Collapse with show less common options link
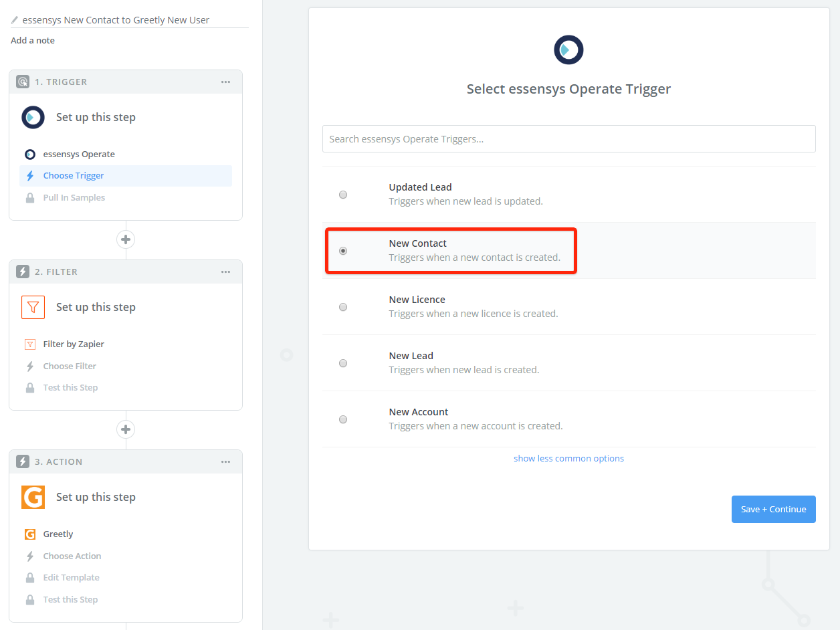 [568, 458]
